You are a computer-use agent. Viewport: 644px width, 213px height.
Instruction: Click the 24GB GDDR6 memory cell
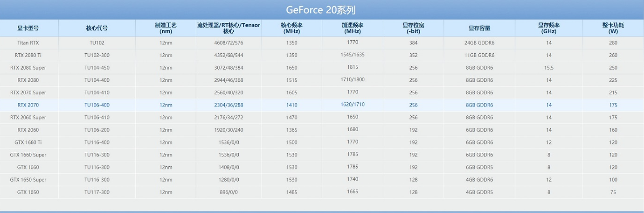[x=479, y=43]
